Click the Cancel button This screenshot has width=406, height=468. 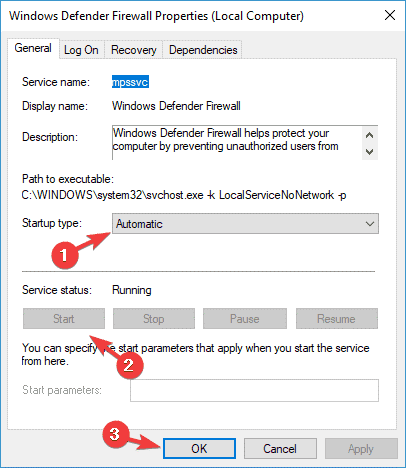click(x=280, y=449)
